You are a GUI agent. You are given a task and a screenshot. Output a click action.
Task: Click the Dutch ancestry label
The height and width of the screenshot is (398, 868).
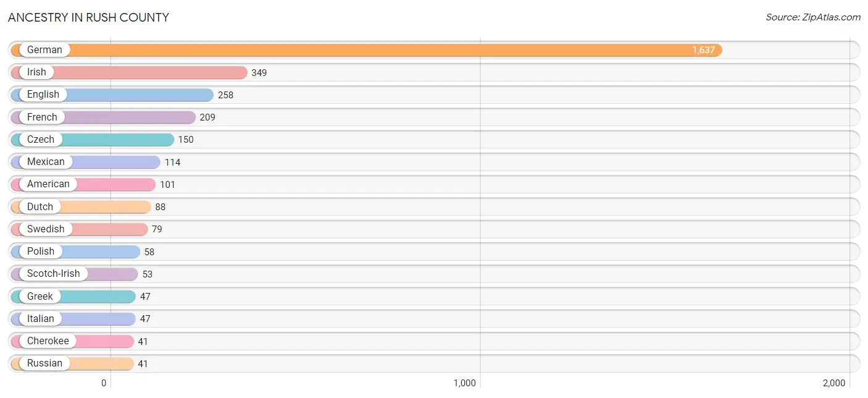(x=40, y=206)
